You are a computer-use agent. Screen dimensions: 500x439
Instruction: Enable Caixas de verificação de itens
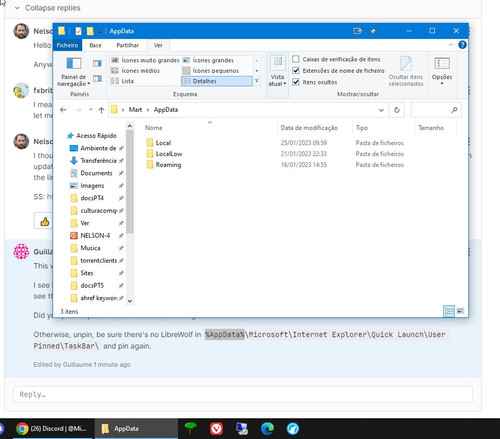click(x=296, y=59)
